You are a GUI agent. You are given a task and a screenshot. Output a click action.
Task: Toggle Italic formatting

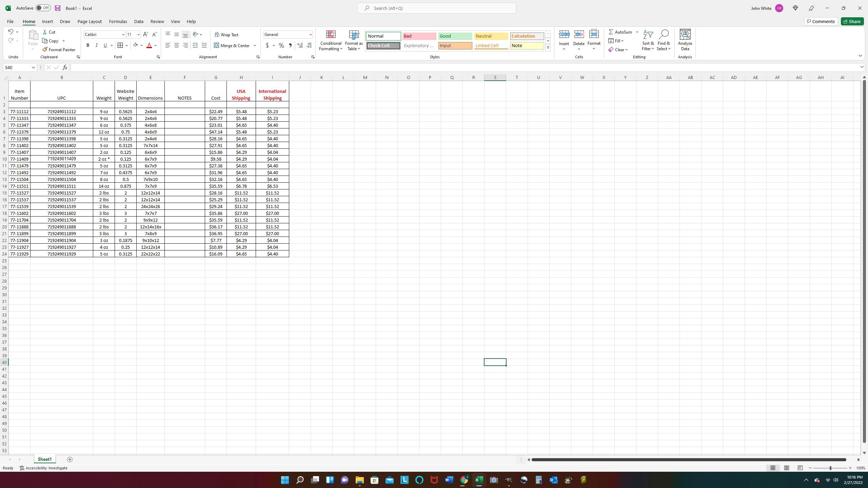(97, 45)
